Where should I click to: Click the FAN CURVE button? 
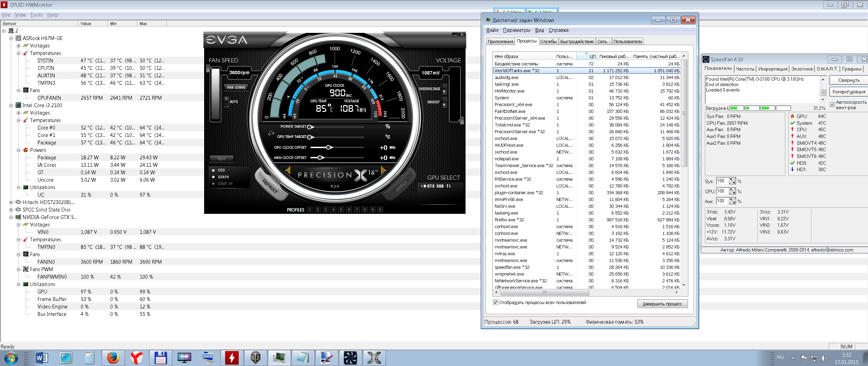[x=236, y=87]
